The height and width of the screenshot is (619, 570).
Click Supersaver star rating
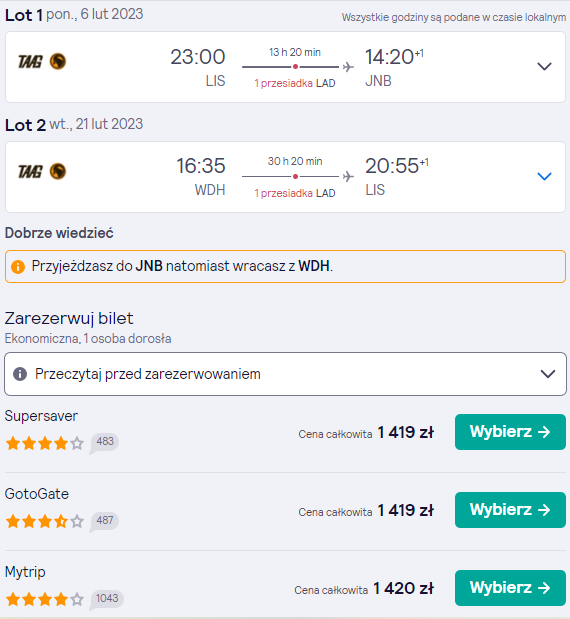coord(45,443)
